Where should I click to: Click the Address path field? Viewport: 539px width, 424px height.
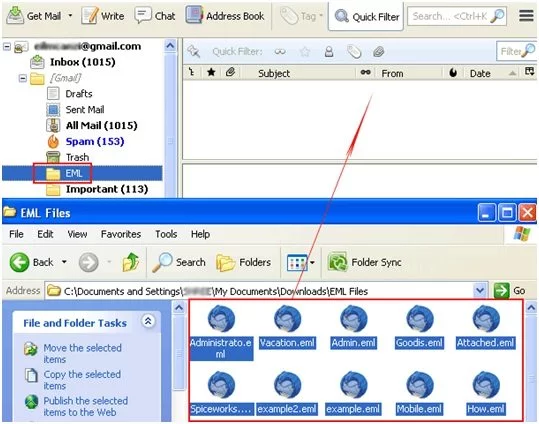(259, 291)
